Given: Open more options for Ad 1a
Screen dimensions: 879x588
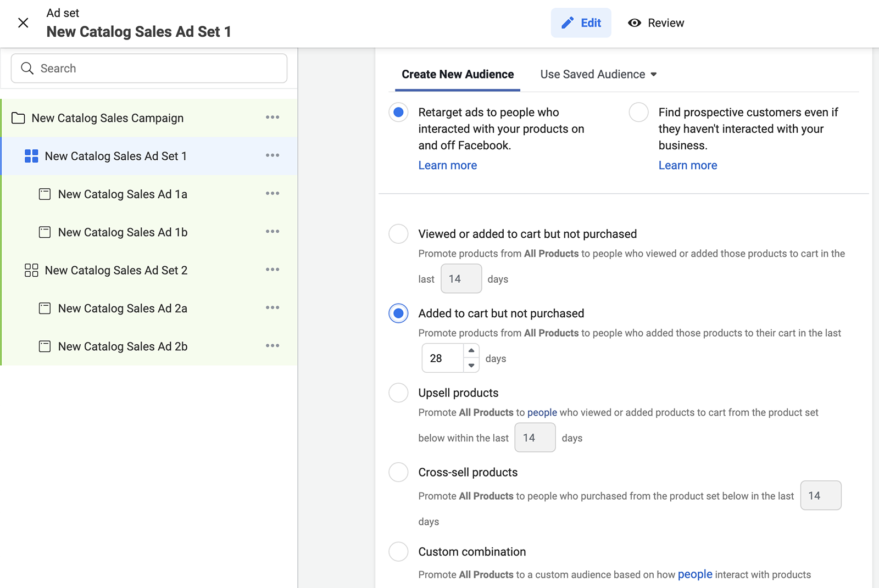Looking at the screenshot, I should coord(272,193).
